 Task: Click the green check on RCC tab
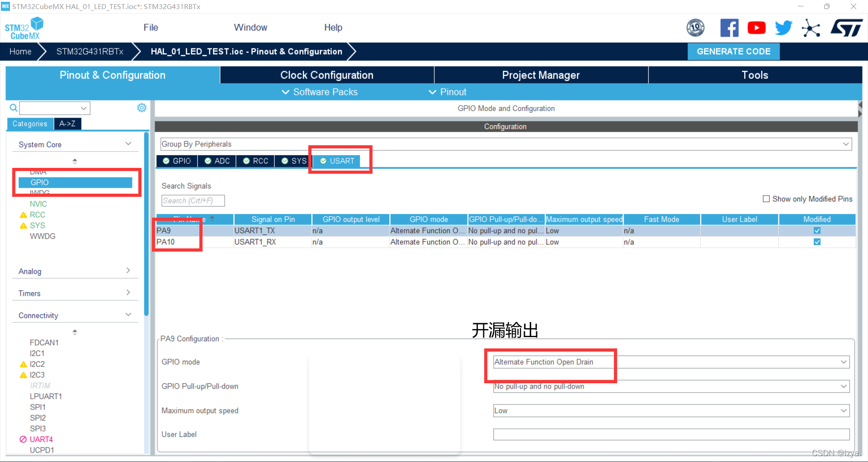pos(246,161)
